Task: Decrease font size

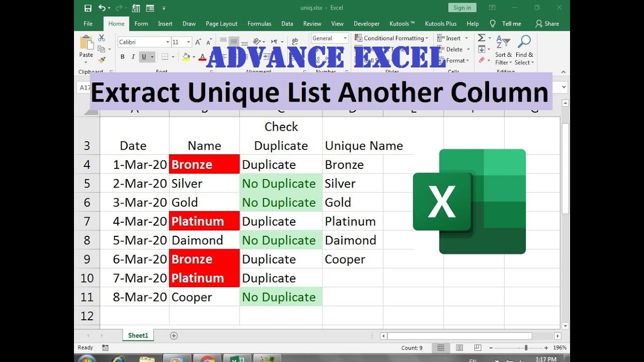Action: (x=209, y=42)
